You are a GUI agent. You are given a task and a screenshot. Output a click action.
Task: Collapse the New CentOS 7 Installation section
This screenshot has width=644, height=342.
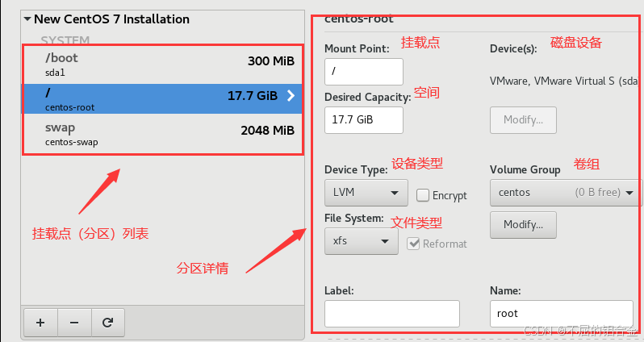[x=27, y=19]
